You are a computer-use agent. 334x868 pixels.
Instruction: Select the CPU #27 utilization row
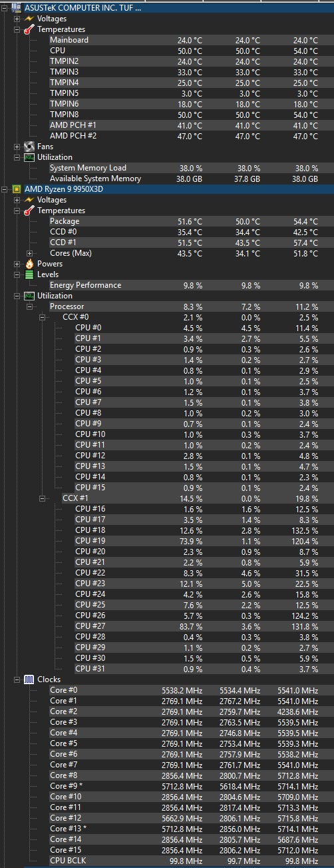[x=203, y=626]
